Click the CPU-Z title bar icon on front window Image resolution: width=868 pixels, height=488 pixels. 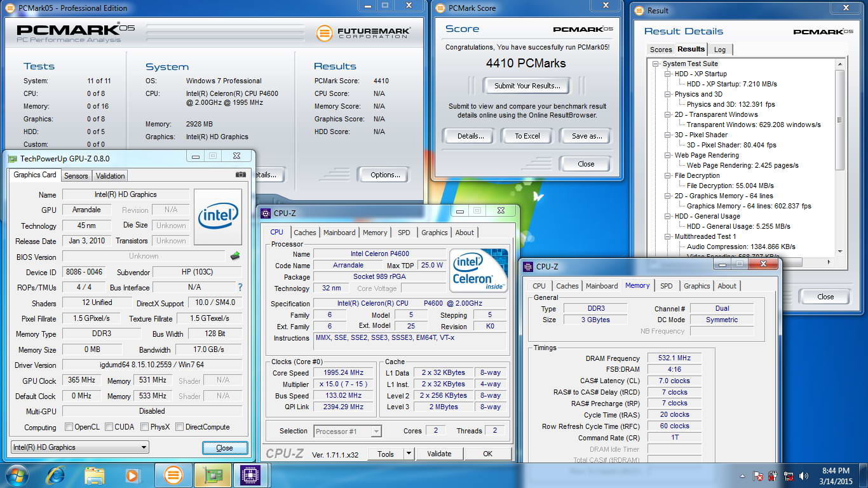tap(527, 267)
